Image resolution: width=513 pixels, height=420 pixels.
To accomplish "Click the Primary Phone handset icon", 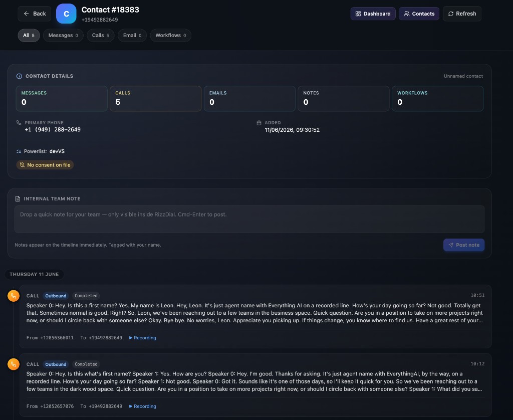I will pyautogui.click(x=19, y=123).
